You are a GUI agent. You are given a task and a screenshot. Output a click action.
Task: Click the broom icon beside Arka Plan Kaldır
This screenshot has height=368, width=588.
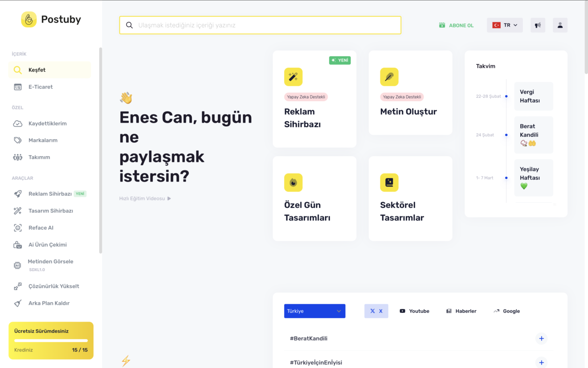pos(18,303)
